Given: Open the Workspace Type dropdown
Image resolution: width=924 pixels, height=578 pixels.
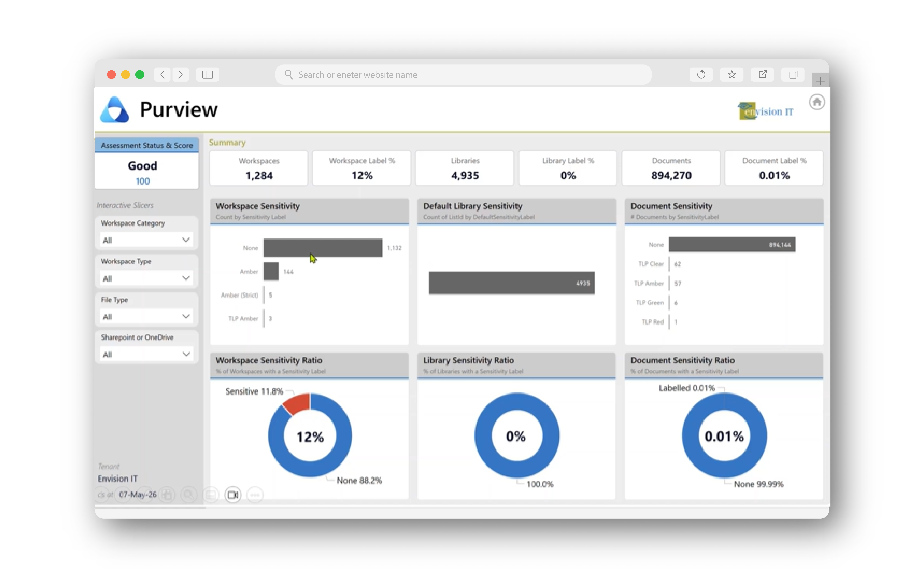Looking at the screenshot, I should tap(146, 278).
